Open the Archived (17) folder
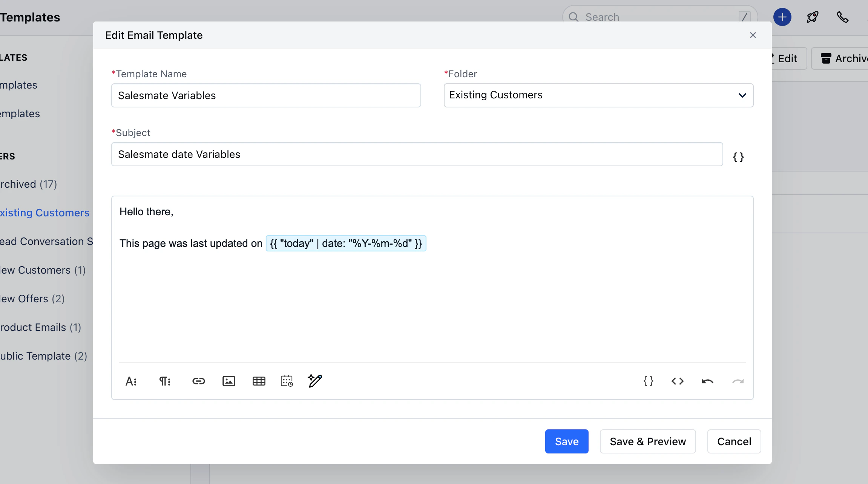The width and height of the screenshot is (868, 484). 29,184
